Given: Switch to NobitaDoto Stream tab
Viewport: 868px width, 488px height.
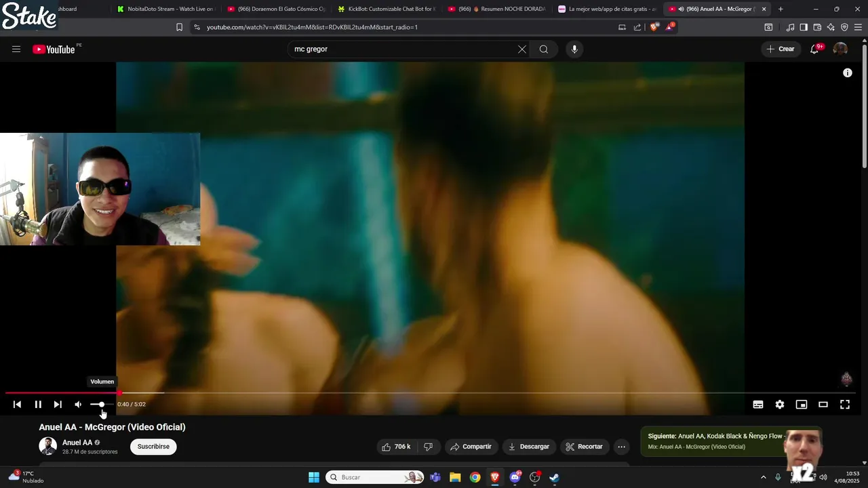Looking at the screenshot, I should pos(165,9).
